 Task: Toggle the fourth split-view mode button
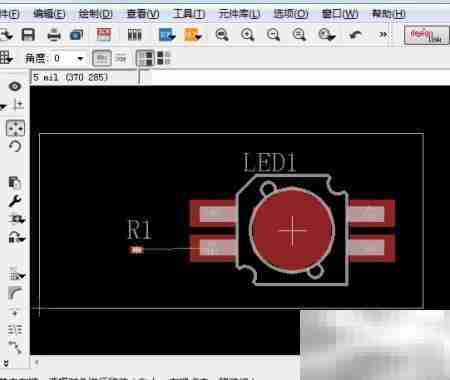163,58
